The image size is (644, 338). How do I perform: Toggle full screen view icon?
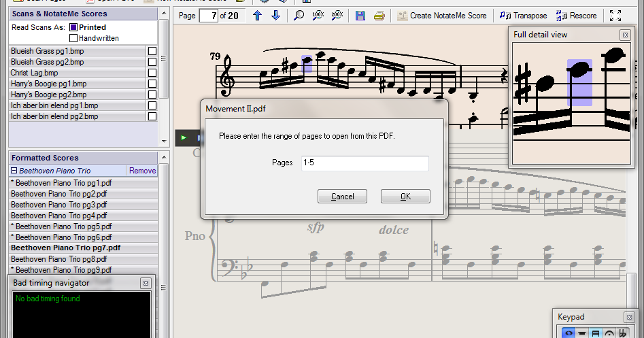(x=615, y=16)
